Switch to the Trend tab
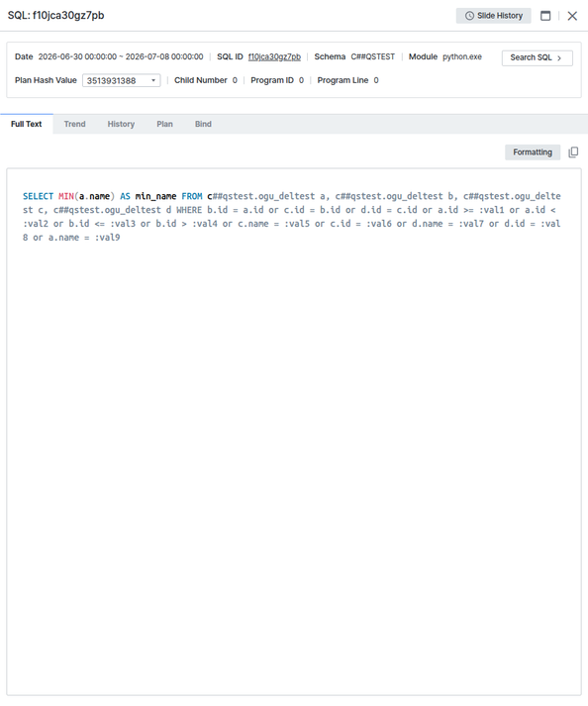Viewport: 588px width, 706px height. pyautogui.click(x=75, y=124)
